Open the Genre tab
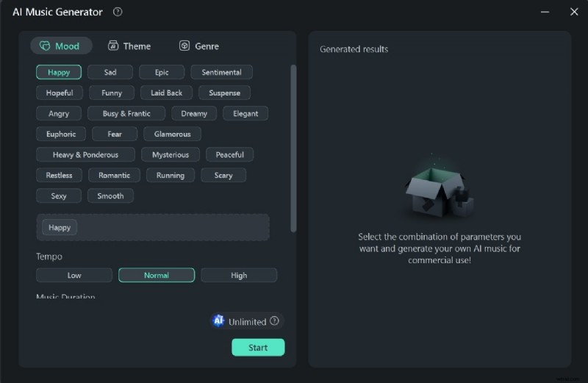 coord(199,46)
